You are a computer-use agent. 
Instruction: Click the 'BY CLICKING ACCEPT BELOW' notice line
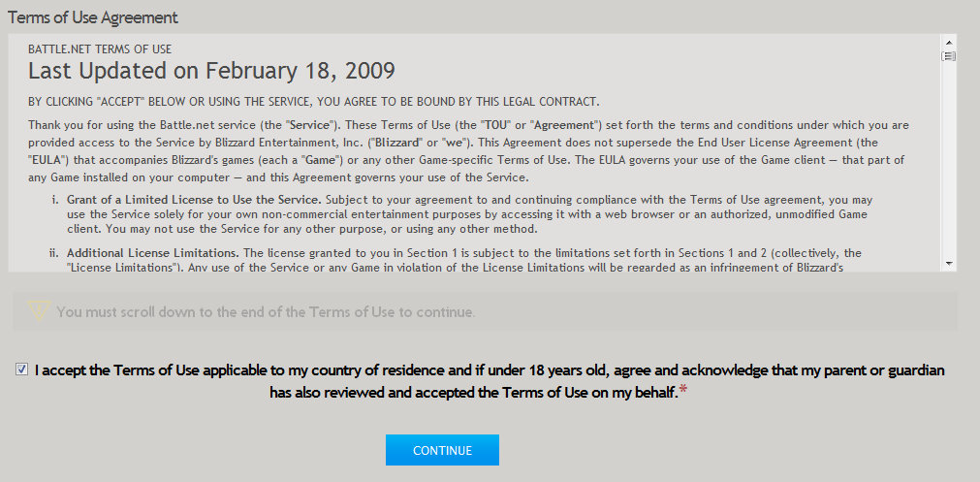point(314,102)
